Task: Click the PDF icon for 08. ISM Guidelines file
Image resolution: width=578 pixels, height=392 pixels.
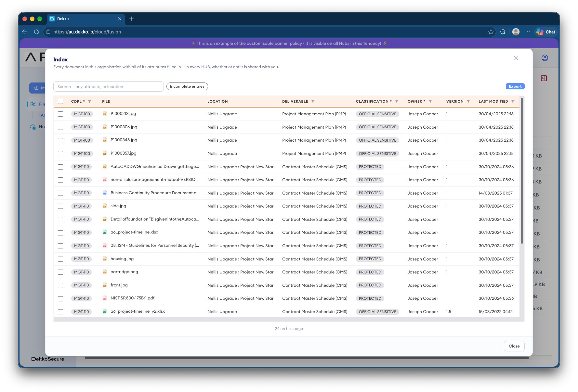Action: tap(105, 246)
